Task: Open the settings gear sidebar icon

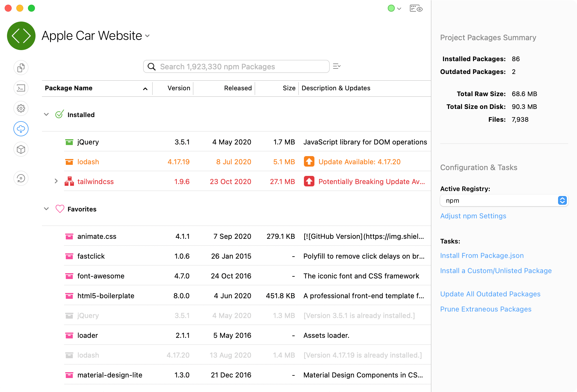Action: point(21,108)
